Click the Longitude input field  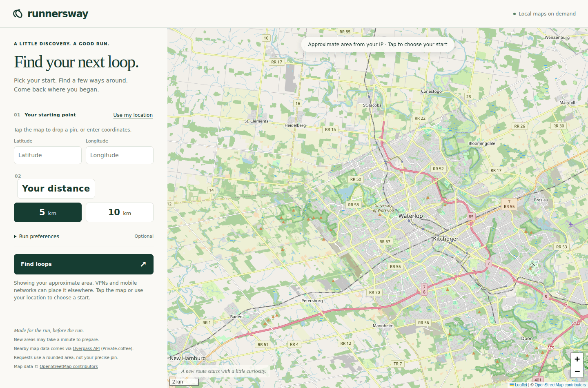(120, 155)
